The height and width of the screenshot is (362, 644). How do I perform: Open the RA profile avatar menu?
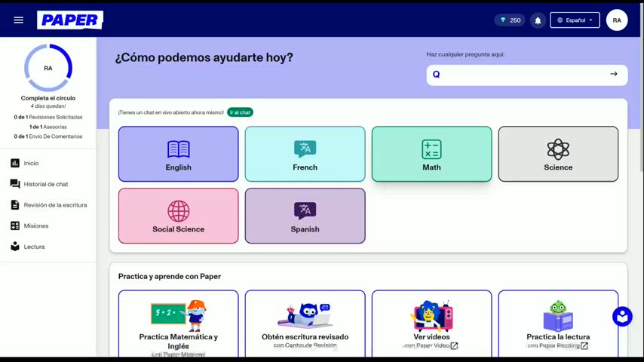(x=617, y=20)
